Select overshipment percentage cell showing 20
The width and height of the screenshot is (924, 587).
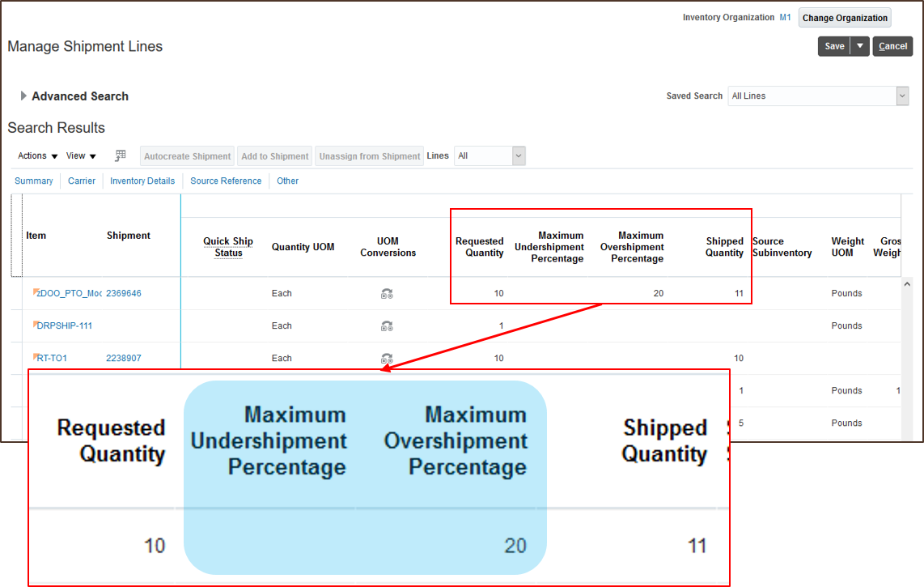(x=659, y=293)
